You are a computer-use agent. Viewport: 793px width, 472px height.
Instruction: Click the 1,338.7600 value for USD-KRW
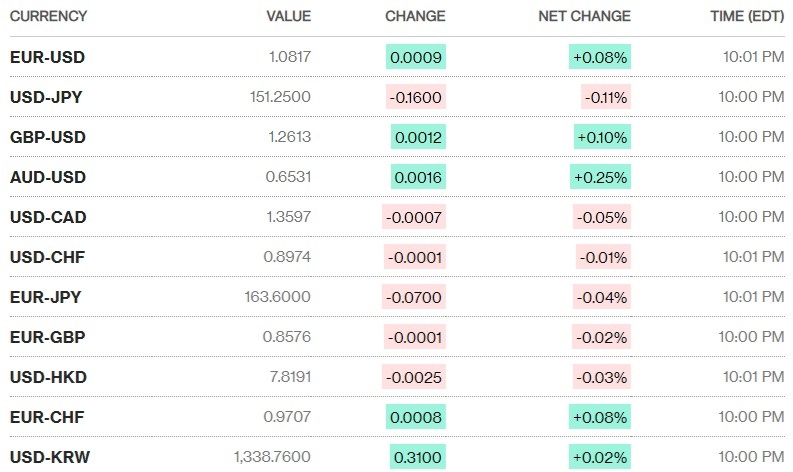coord(272,457)
